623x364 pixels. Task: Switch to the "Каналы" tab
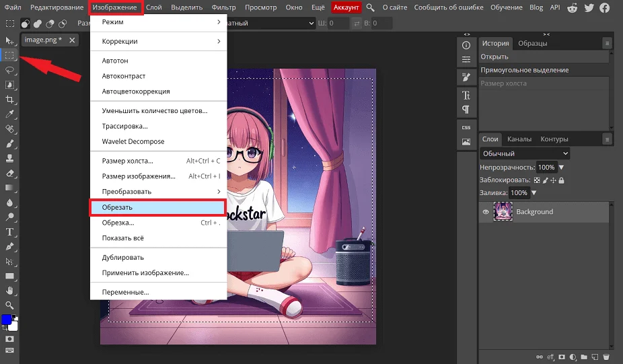tap(519, 139)
